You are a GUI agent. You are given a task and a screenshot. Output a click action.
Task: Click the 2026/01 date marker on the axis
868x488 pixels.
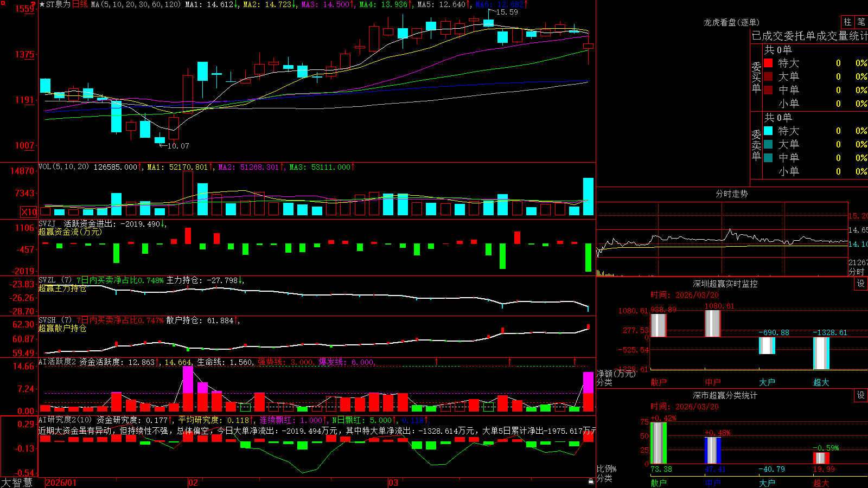coord(61,483)
